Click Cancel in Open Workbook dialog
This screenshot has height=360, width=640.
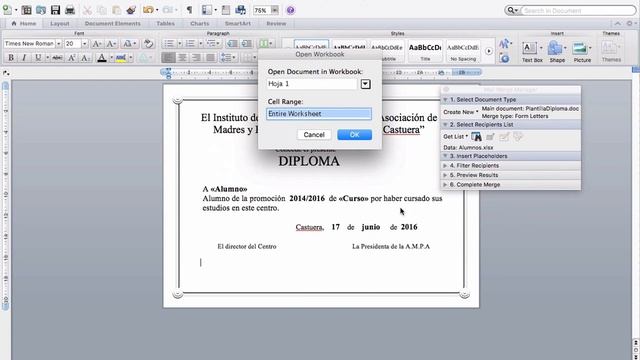click(x=314, y=135)
